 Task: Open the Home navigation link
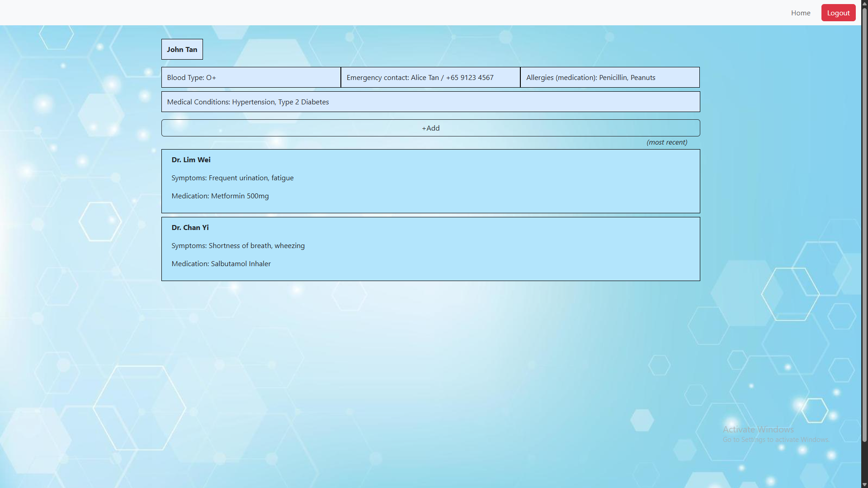click(800, 13)
